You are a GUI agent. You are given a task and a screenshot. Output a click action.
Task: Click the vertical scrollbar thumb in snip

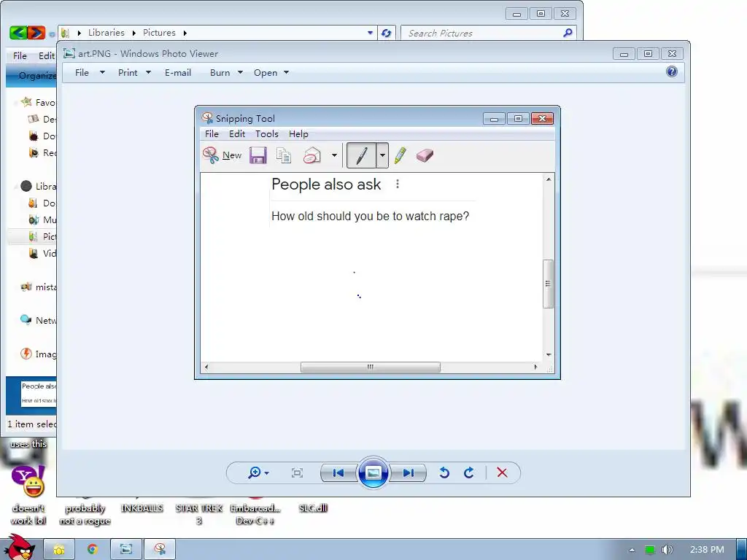(x=548, y=284)
